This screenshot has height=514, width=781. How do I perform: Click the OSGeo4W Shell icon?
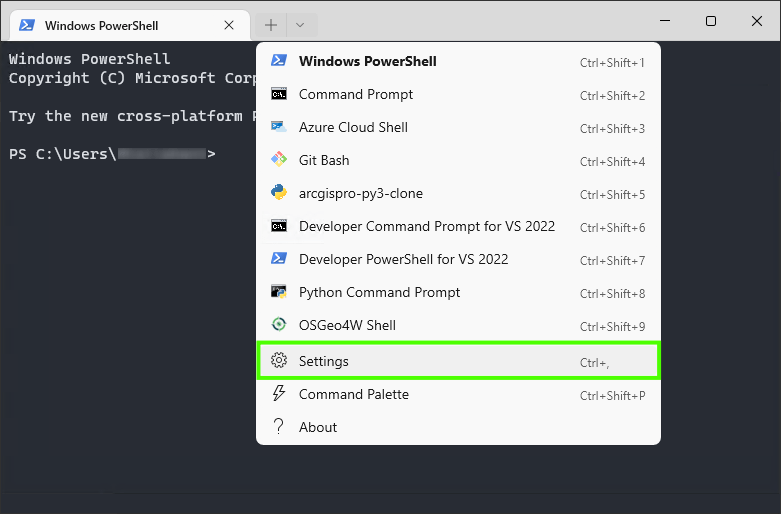279,325
